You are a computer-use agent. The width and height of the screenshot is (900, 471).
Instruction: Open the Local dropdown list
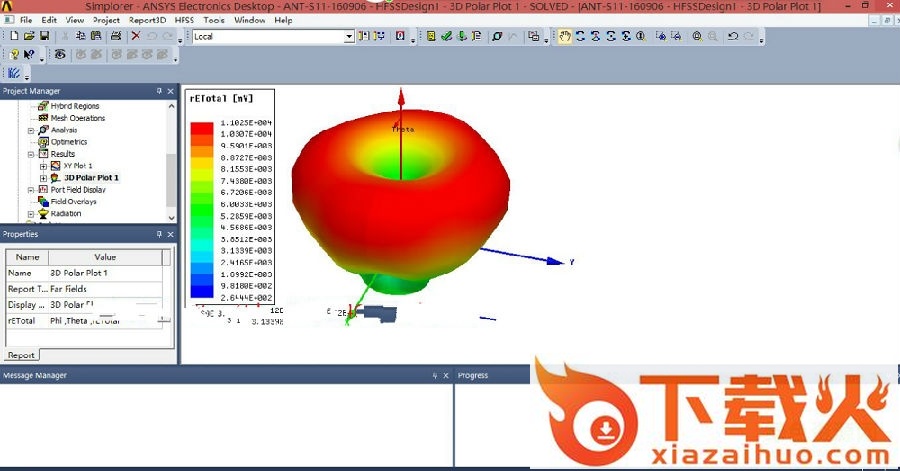tap(348, 36)
